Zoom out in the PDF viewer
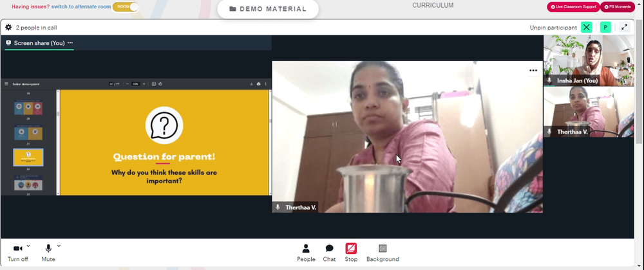Image resolution: width=644 pixels, height=270 pixels. tap(128, 84)
